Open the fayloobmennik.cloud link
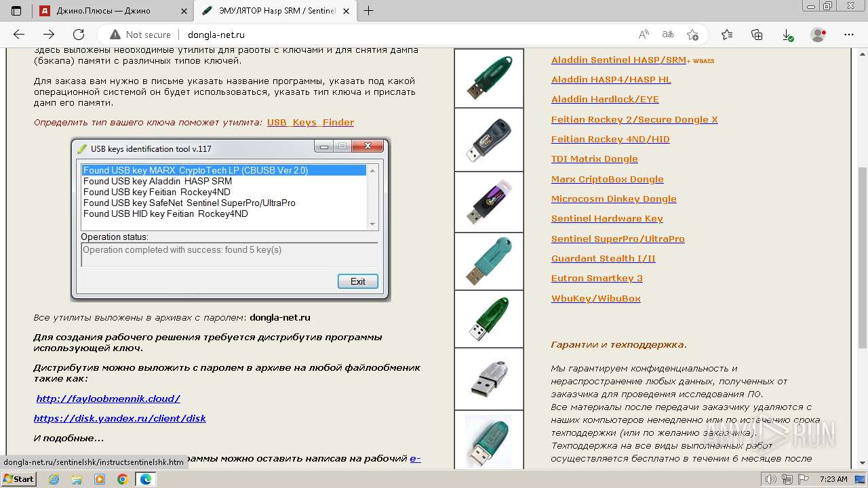Screen dimensions: 868x488 [x=108, y=399]
